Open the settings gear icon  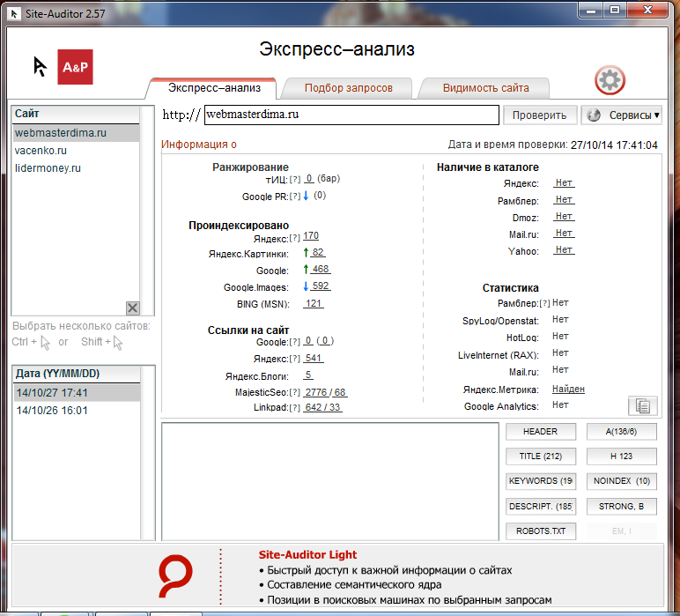(610, 80)
